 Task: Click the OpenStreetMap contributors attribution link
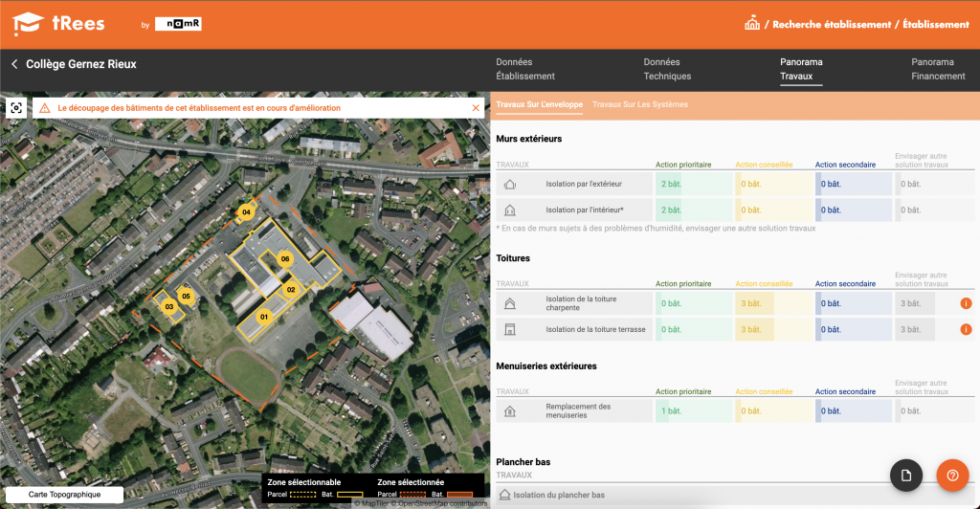[x=439, y=503]
